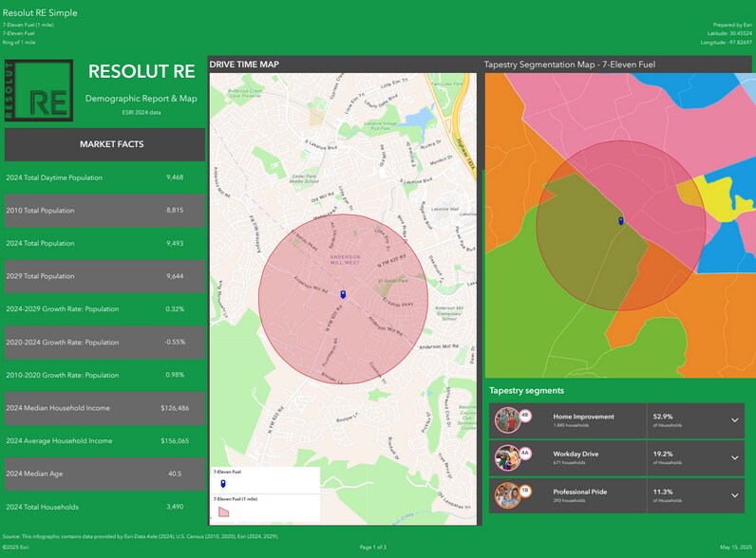
Task: Click the Professional Pride 1B segment photo
Action: click(505, 495)
